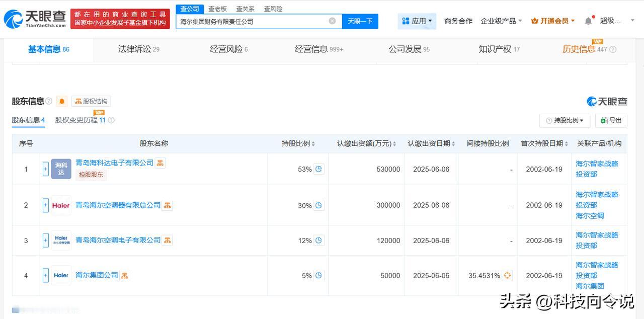Open the 企业级产品 dropdown
Viewport: 644px width, 319px height.
pos(501,21)
